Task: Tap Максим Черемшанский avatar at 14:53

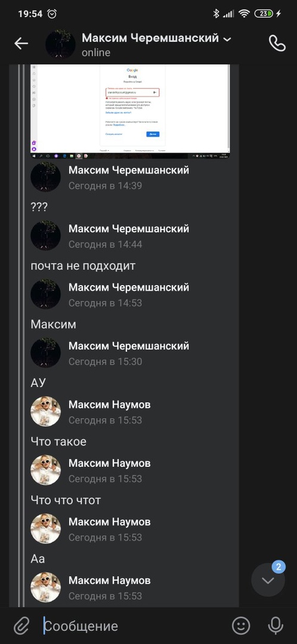Action: [45, 295]
